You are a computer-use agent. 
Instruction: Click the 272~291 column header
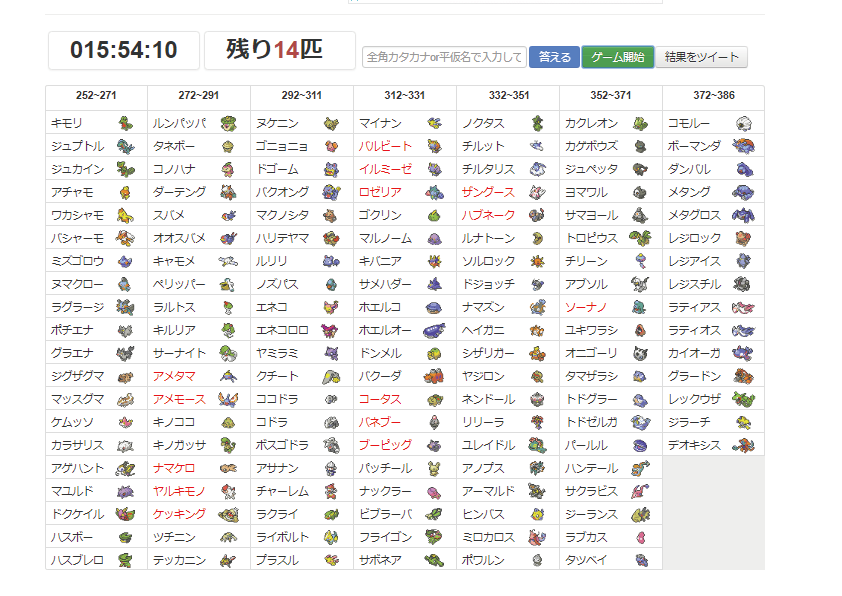pyautogui.click(x=199, y=96)
